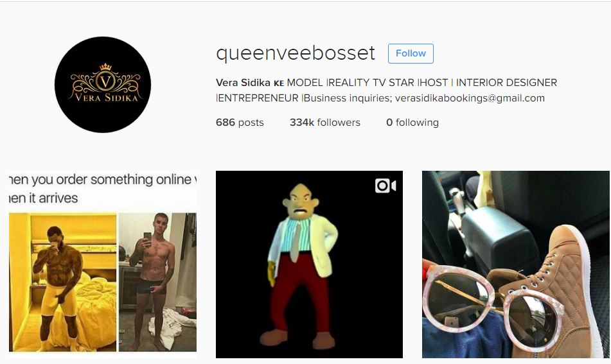
Task: Click the video camera icon on the cartoon post
Action: 385,186
